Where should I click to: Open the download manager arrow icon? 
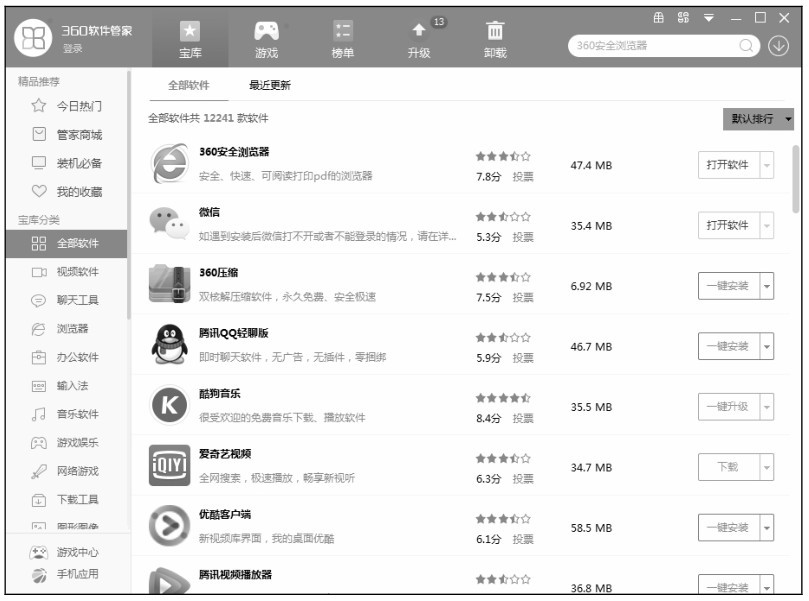tap(779, 46)
